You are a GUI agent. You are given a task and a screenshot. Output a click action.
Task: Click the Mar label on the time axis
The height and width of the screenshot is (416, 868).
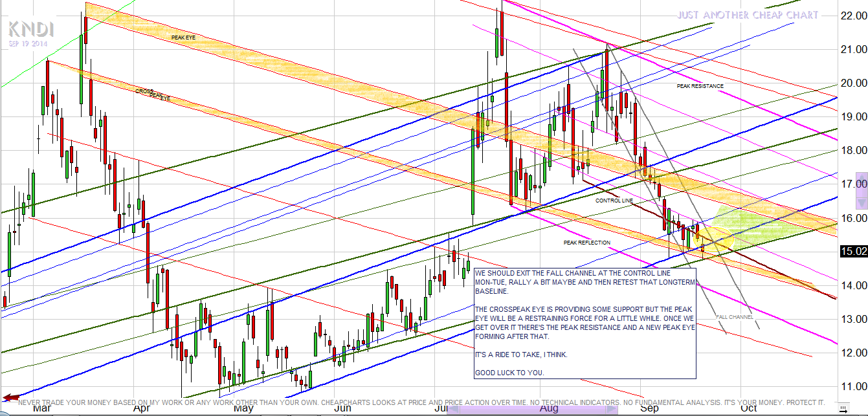coord(42,408)
